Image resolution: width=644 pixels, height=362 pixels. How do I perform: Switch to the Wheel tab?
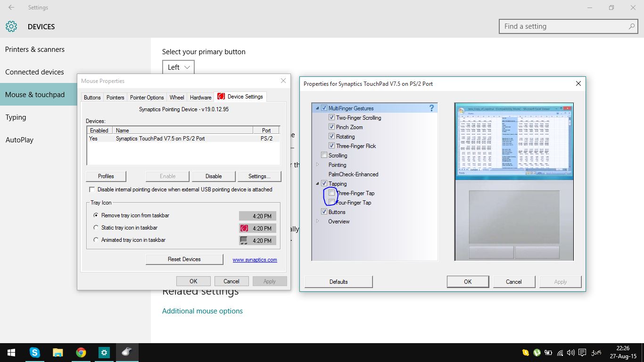pos(177,98)
